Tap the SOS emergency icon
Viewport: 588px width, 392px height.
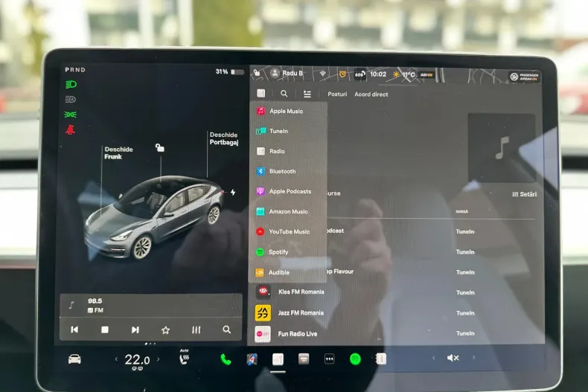click(359, 74)
